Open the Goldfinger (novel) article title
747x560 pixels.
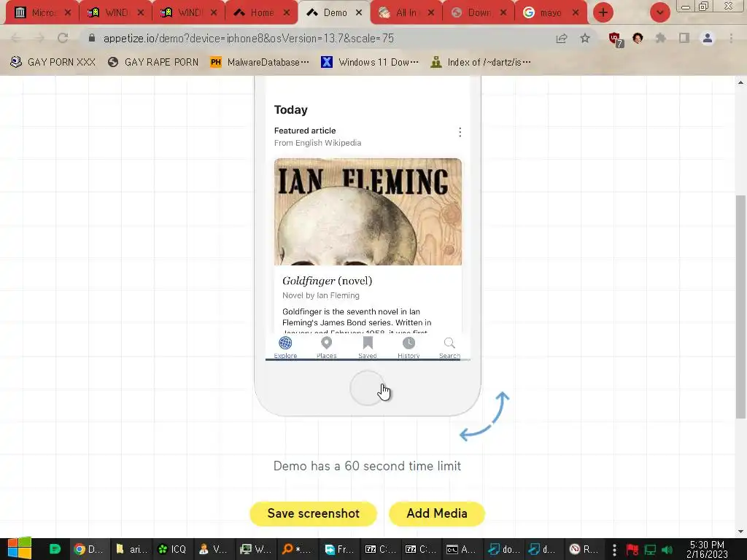tap(328, 281)
